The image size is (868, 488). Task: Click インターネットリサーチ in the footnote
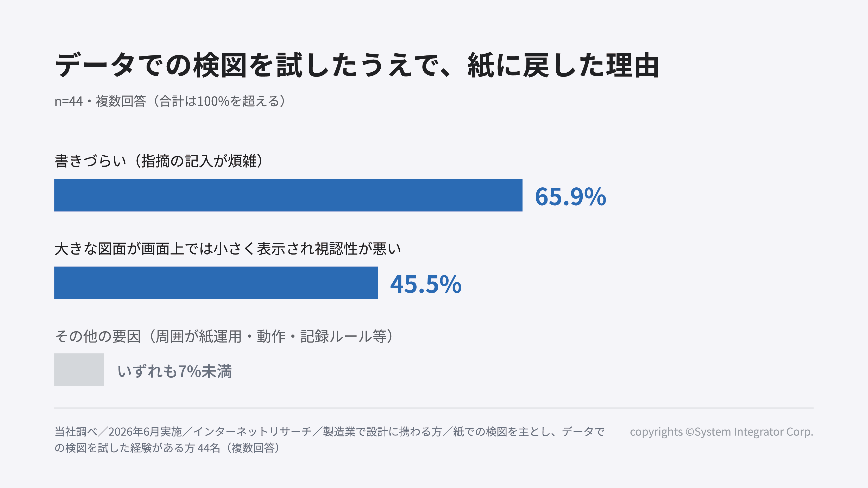[x=252, y=432]
